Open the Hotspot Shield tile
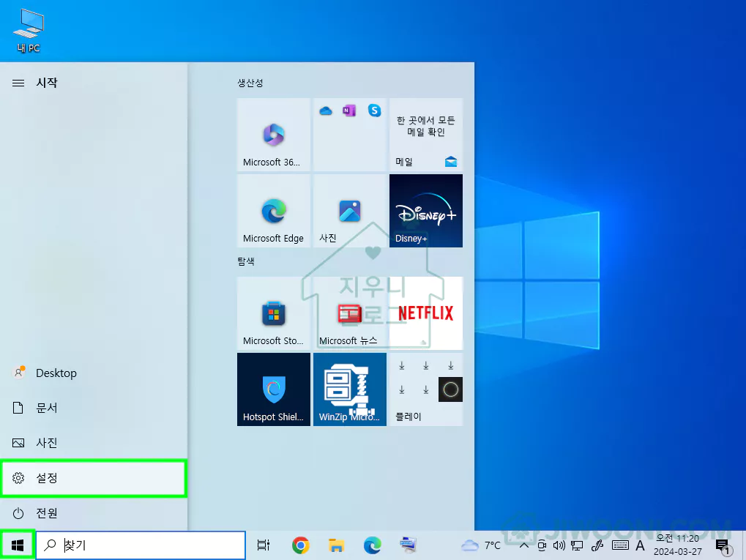This screenshot has height=560, width=746. 273,389
